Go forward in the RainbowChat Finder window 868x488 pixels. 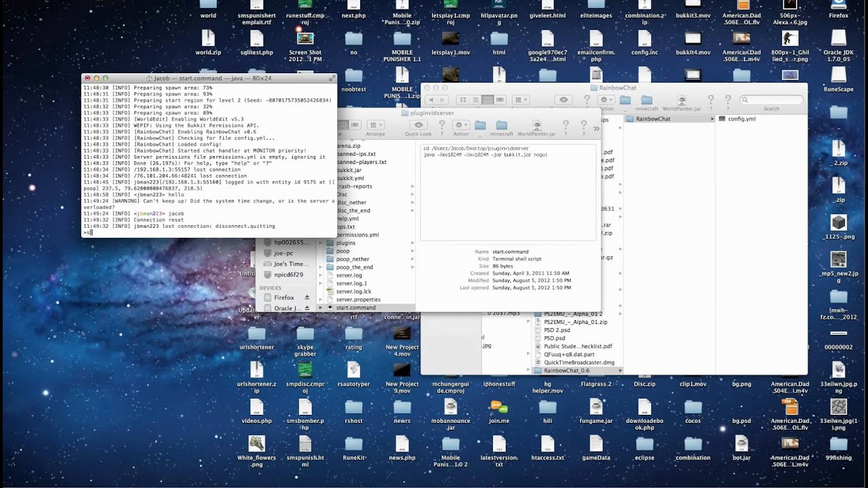coord(442,100)
